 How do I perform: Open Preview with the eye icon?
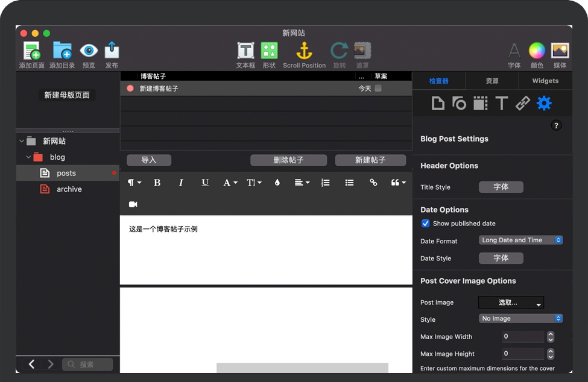89,51
